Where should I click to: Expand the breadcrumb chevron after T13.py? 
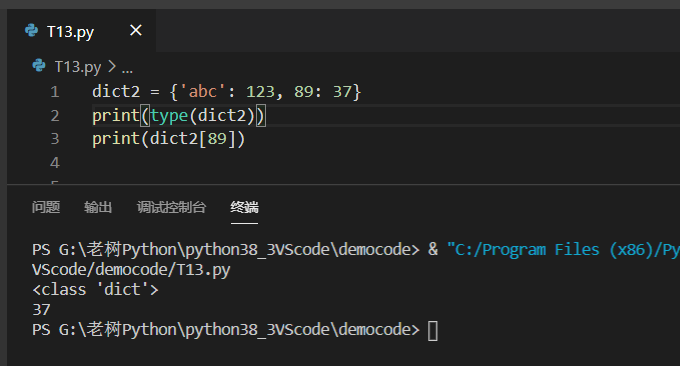click(x=112, y=66)
